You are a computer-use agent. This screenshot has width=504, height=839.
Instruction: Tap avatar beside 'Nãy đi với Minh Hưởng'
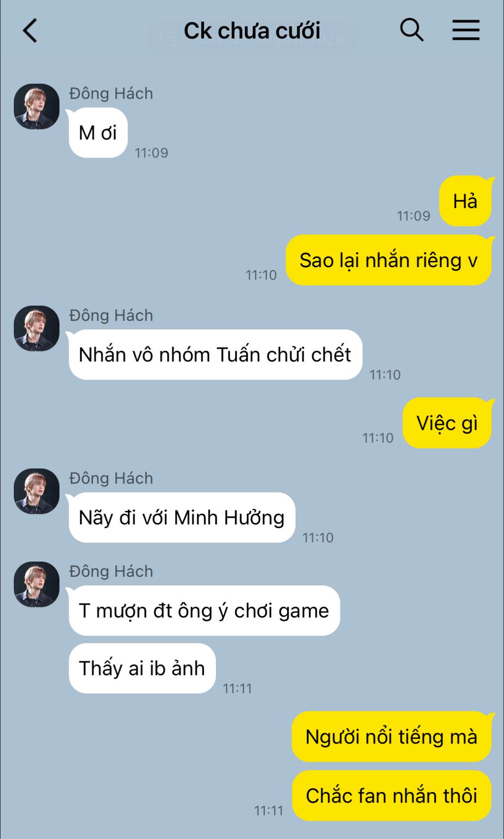point(37,491)
